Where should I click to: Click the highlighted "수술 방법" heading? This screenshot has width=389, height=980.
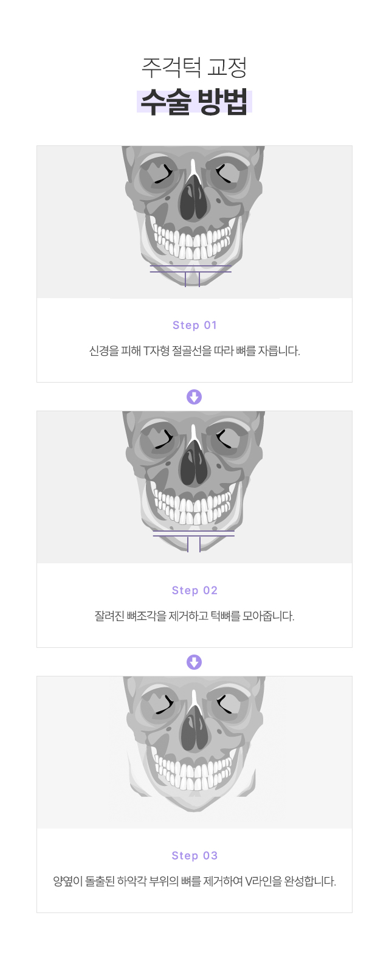194,102
